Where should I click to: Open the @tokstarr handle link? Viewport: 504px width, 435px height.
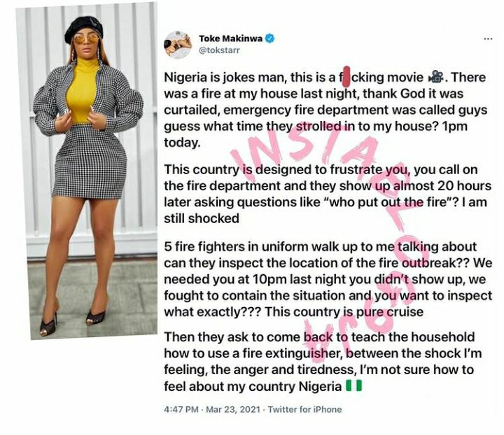[x=219, y=50]
